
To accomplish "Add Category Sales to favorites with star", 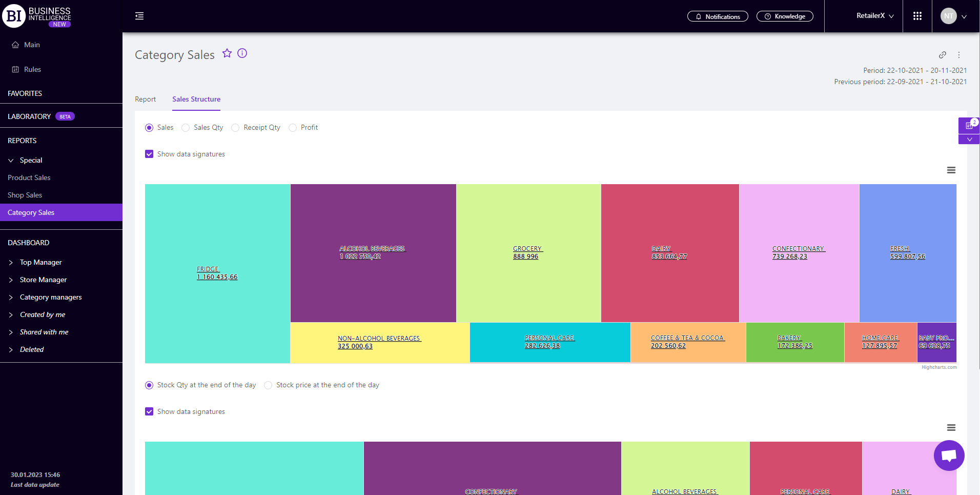I will click(227, 53).
